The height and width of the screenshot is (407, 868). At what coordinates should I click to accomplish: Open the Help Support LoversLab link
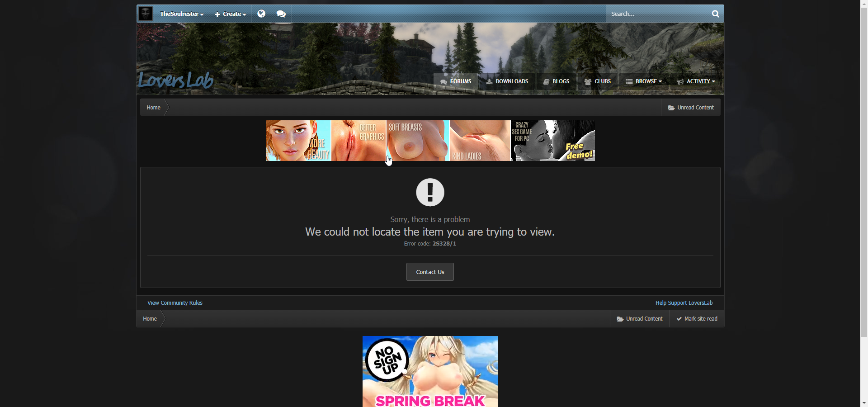tap(684, 303)
